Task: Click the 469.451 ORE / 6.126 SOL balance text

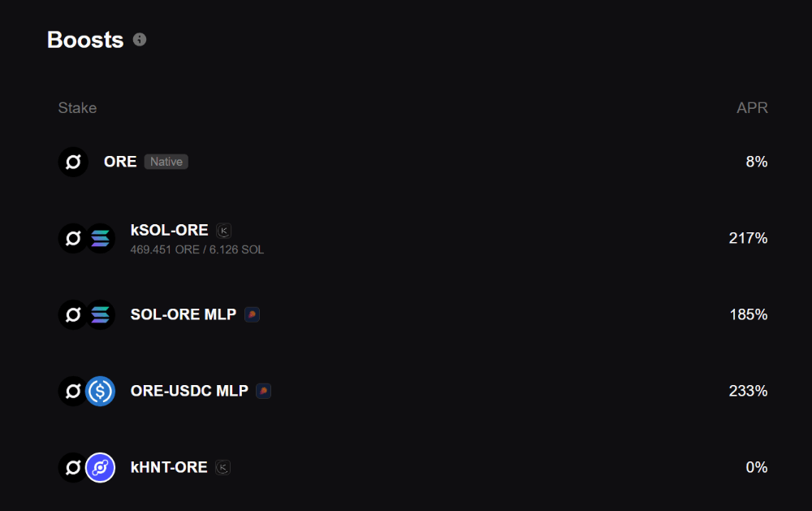Action: pyautogui.click(x=197, y=249)
